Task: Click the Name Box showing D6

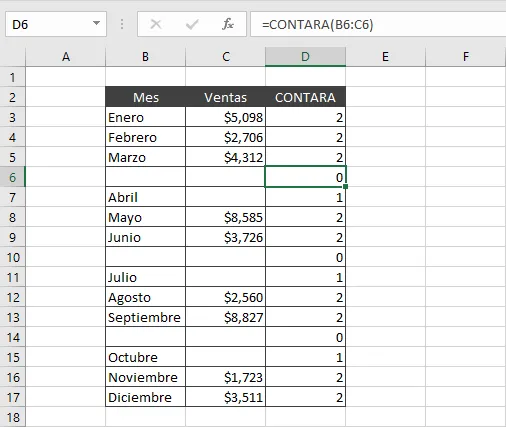Action: 56,24
